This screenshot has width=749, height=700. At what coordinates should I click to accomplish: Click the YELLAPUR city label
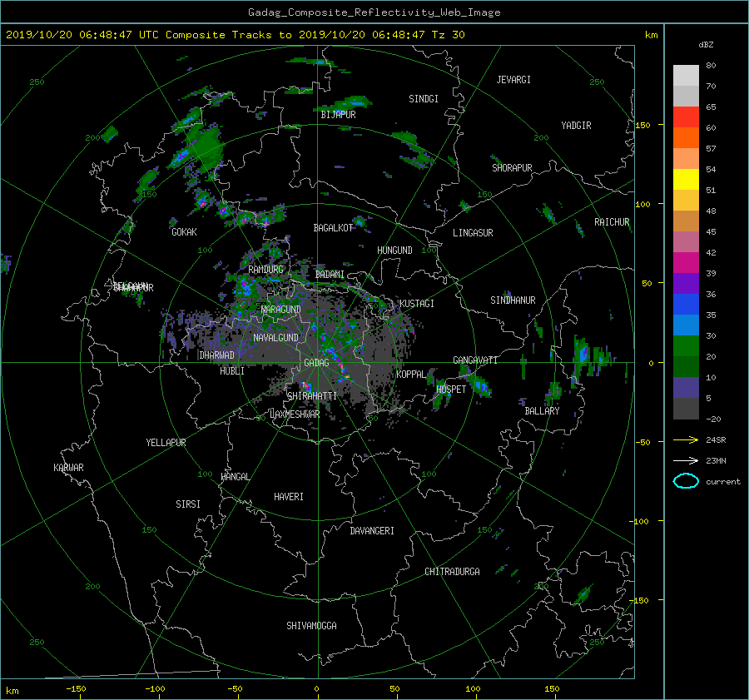(166, 443)
